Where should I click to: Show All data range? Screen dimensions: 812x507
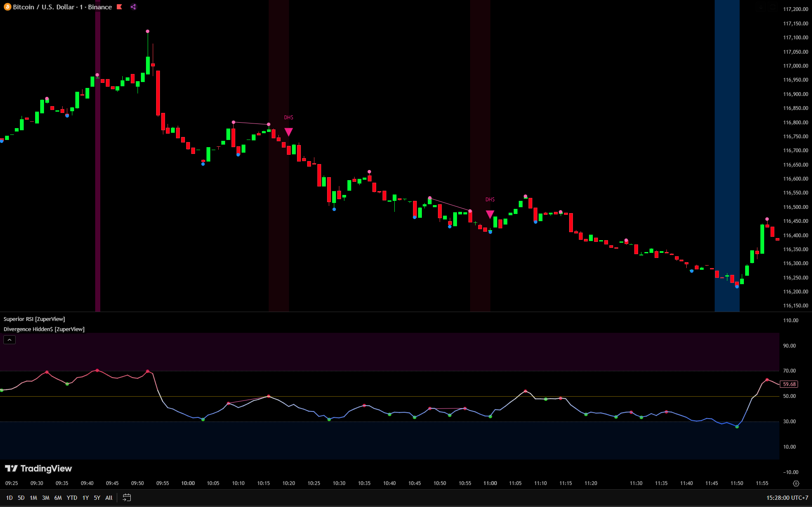[x=109, y=498]
